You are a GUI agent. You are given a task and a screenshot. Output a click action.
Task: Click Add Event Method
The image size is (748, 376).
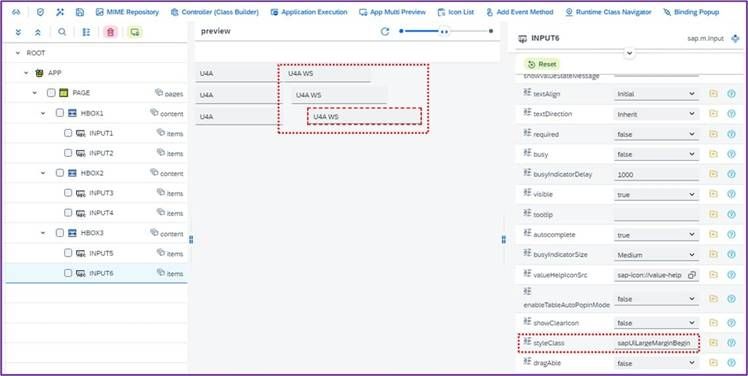click(x=519, y=12)
